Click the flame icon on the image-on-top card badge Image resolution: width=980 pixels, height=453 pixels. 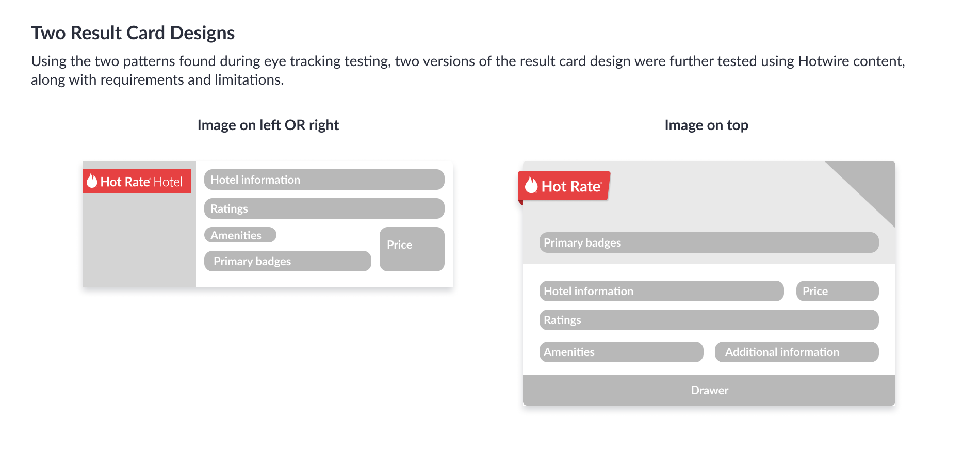(531, 185)
